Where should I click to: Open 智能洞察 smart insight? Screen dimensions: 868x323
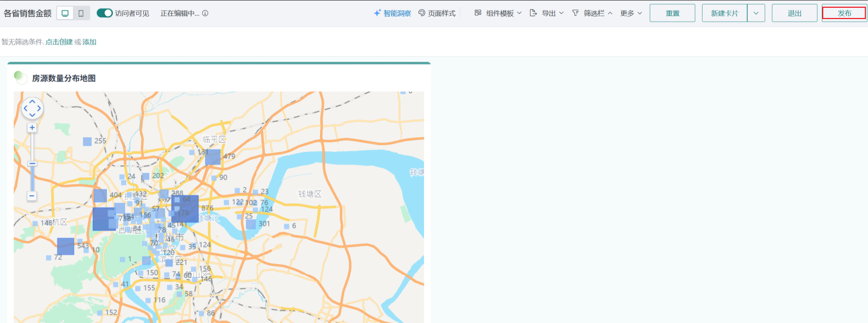(392, 13)
